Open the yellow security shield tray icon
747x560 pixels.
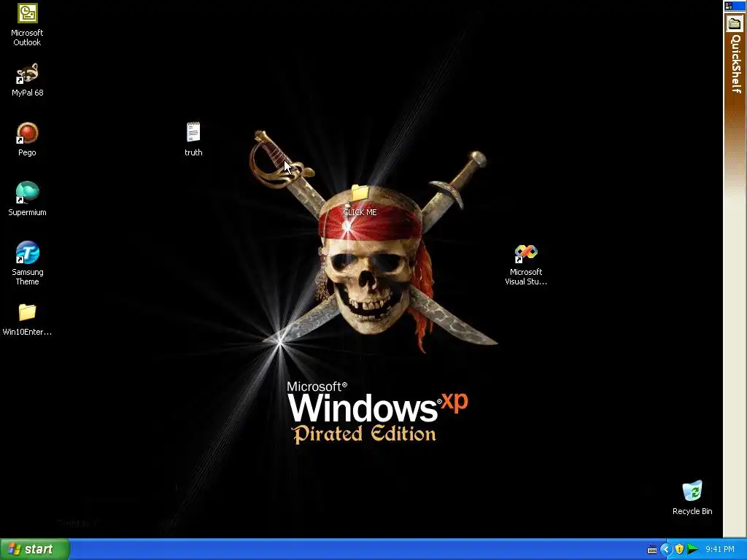click(x=679, y=549)
